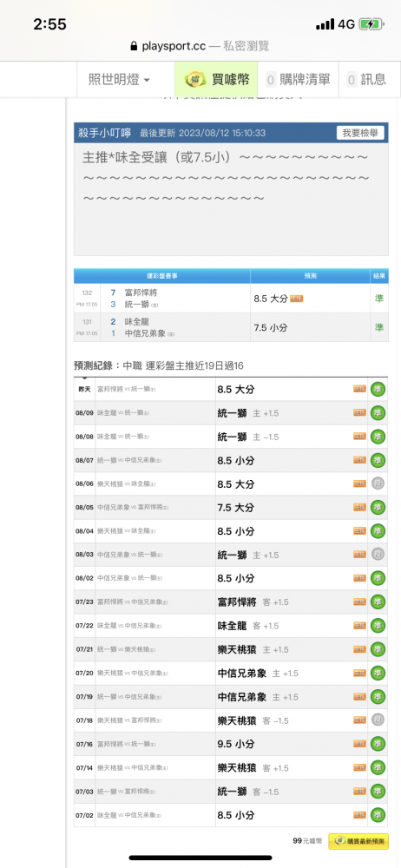The width and height of the screenshot is (401, 868).
Task: Tap the grey result circle on 08/06 row
Action: pos(378,483)
